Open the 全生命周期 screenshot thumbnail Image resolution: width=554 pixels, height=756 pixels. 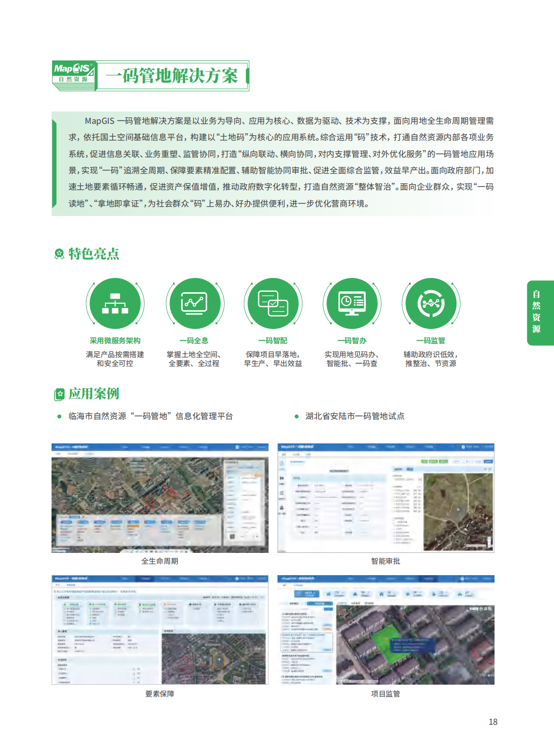pyautogui.click(x=160, y=498)
